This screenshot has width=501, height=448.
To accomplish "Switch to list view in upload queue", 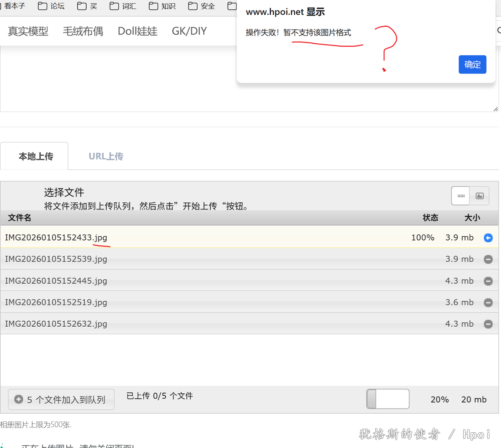I will (x=461, y=196).
